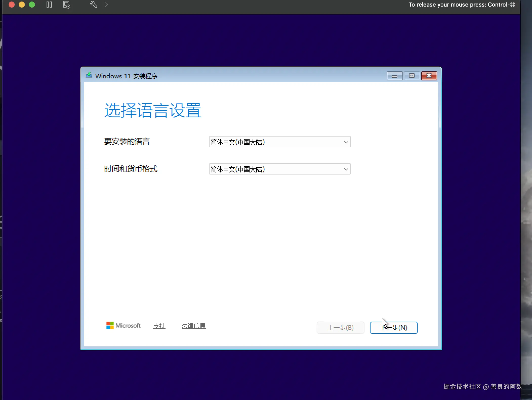Image resolution: width=532 pixels, height=400 pixels.
Task: Open the 要安装的语言 dropdown arrow
Action: [x=346, y=142]
